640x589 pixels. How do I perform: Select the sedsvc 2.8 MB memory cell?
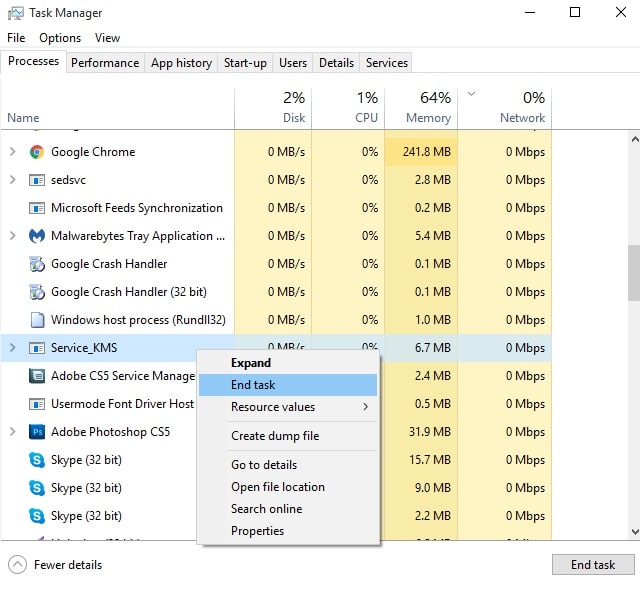pyautogui.click(x=421, y=180)
